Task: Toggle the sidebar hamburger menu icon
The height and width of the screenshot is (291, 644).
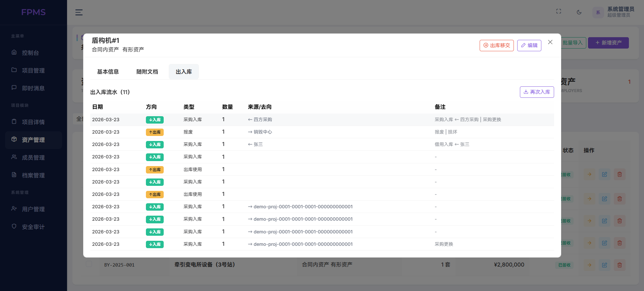Action: point(79,12)
